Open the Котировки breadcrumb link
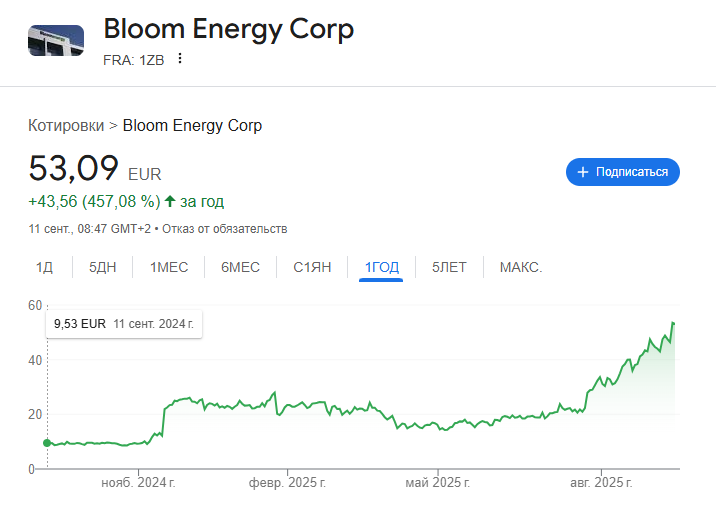716x511 pixels. coord(66,125)
